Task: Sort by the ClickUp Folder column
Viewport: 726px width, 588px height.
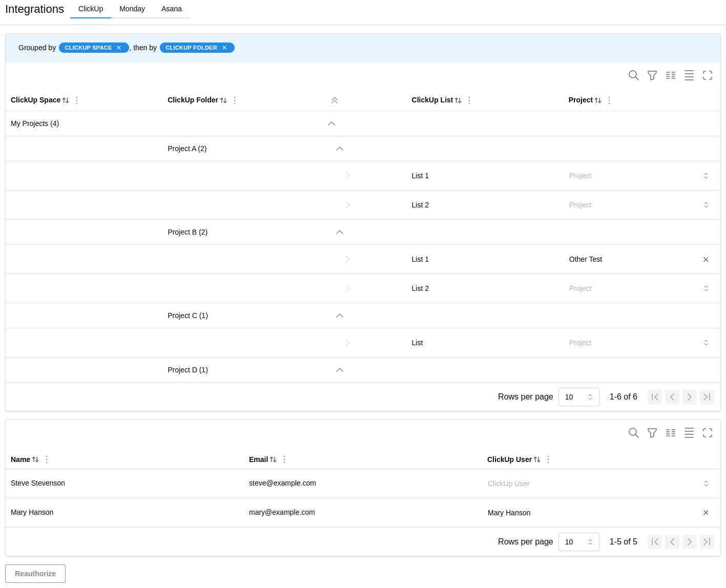Action: (223, 100)
